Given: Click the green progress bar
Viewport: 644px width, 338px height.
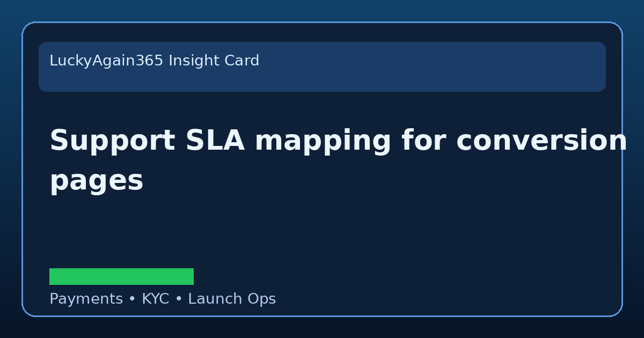Looking at the screenshot, I should coord(121,276).
